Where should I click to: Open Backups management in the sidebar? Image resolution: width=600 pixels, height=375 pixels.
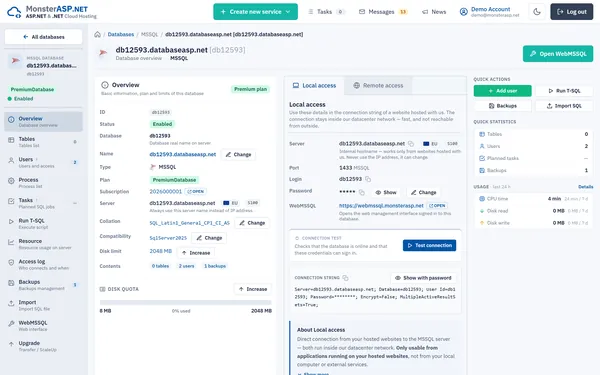(x=43, y=285)
